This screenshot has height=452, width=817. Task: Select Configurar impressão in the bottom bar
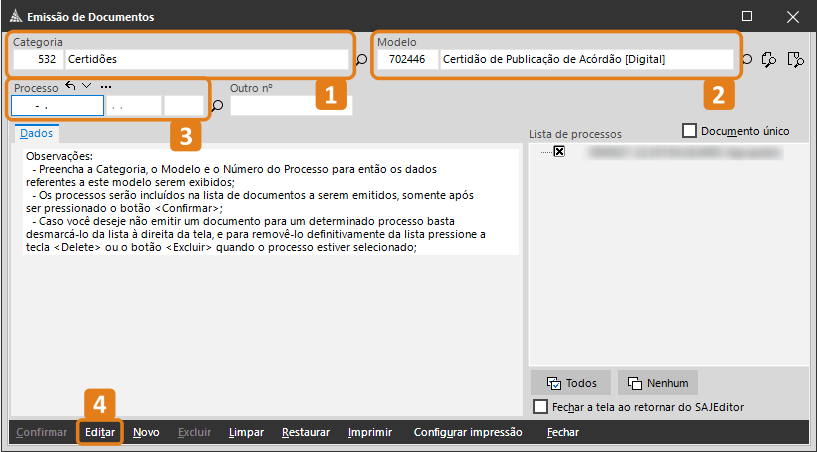tap(468, 432)
